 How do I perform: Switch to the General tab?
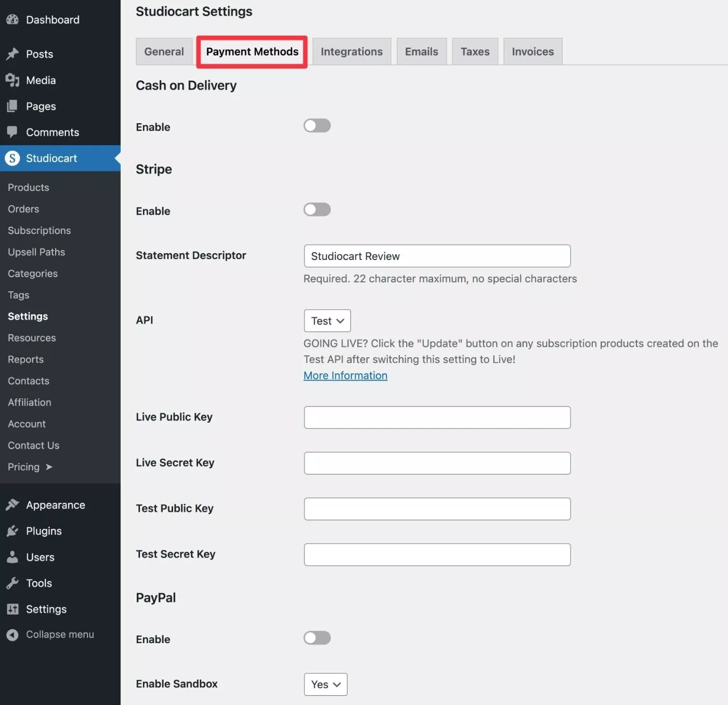coord(164,51)
